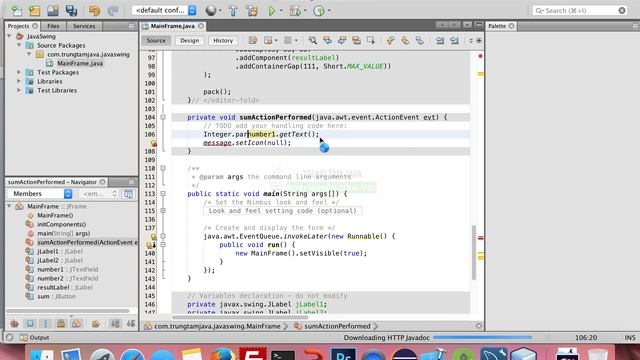Switch to the Services tab
The image size is (640, 360).
tap(84, 26)
